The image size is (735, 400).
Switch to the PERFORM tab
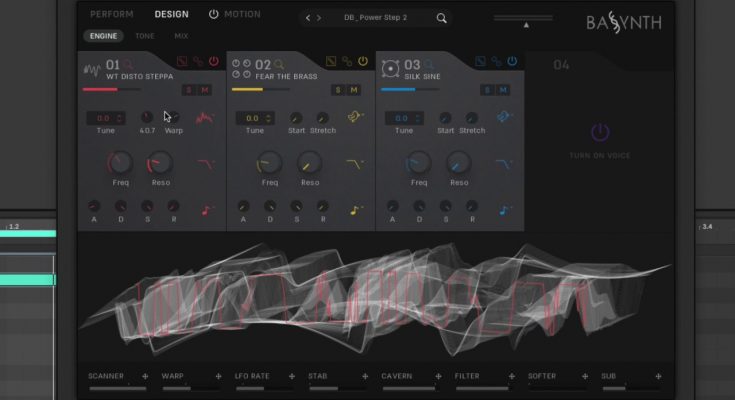[111, 15]
